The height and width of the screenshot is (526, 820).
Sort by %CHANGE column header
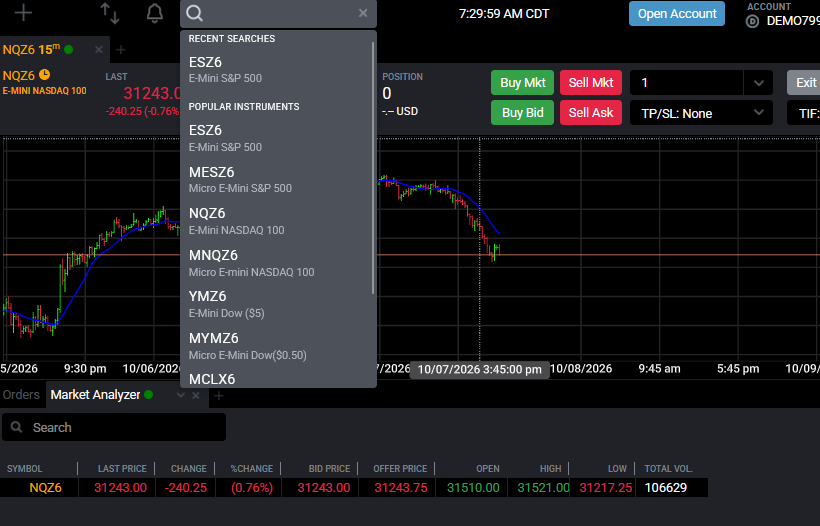(x=252, y=468)
